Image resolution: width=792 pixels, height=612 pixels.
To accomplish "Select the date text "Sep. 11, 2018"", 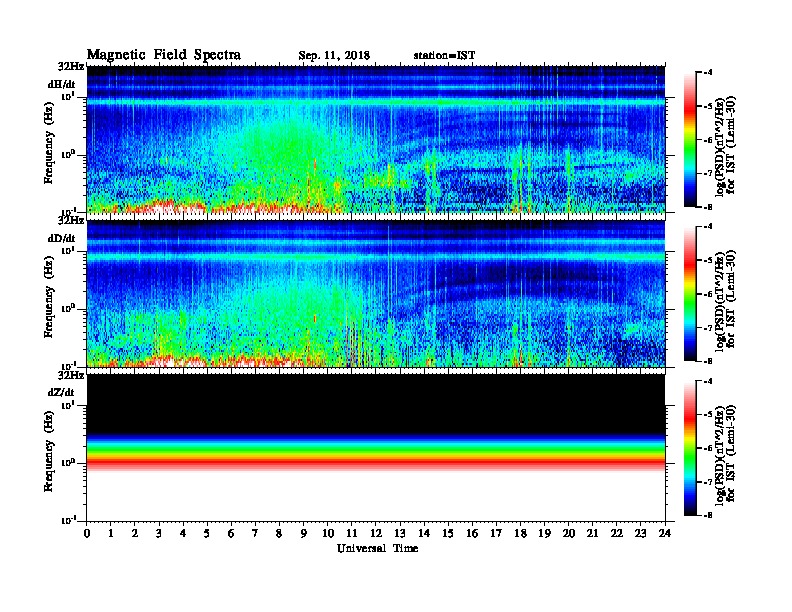I will point(334,56).
